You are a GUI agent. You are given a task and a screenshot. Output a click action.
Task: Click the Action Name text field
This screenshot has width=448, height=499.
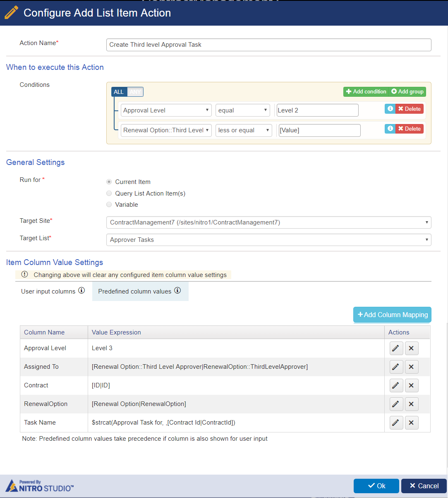point(269,45)
